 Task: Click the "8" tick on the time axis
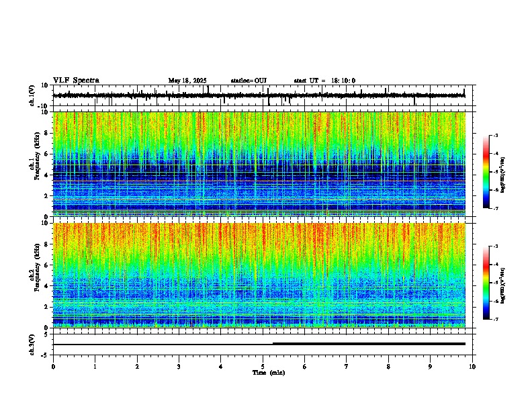click(388, 367)
